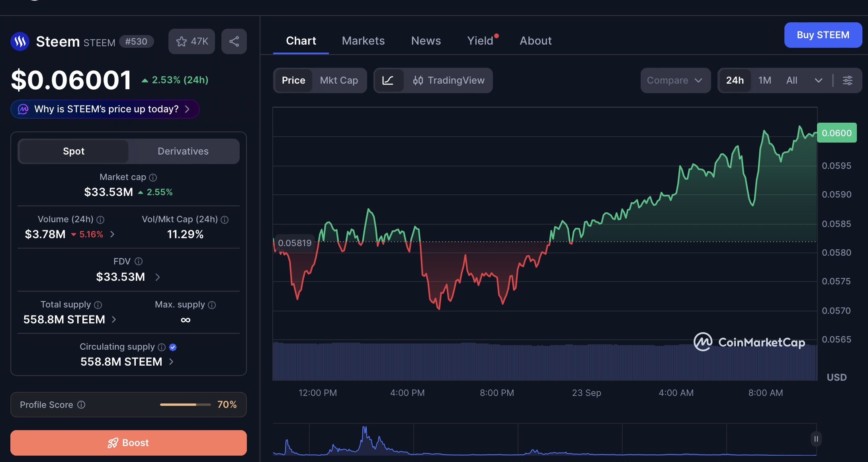
Task: Show Profile Score info icon
Action: tap(81, 405)
